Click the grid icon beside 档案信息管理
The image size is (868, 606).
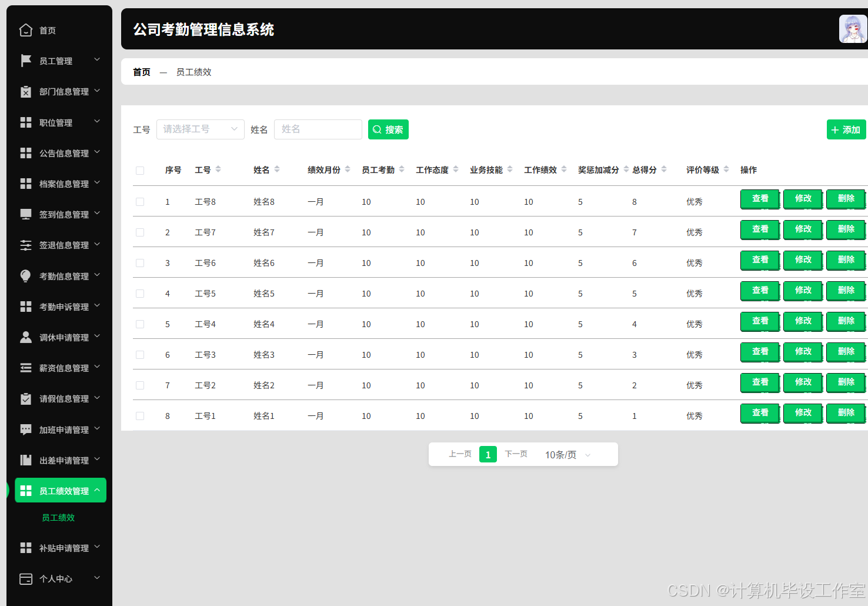26,184
